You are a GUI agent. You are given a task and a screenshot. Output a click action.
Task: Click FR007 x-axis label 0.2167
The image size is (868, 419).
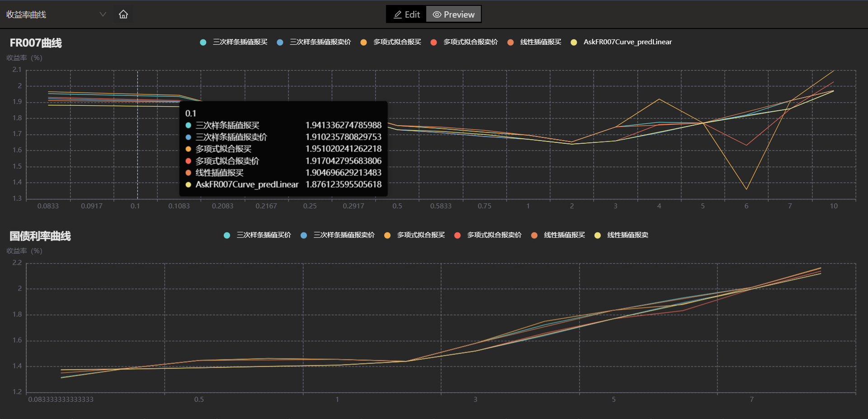[x=266, y=206]
